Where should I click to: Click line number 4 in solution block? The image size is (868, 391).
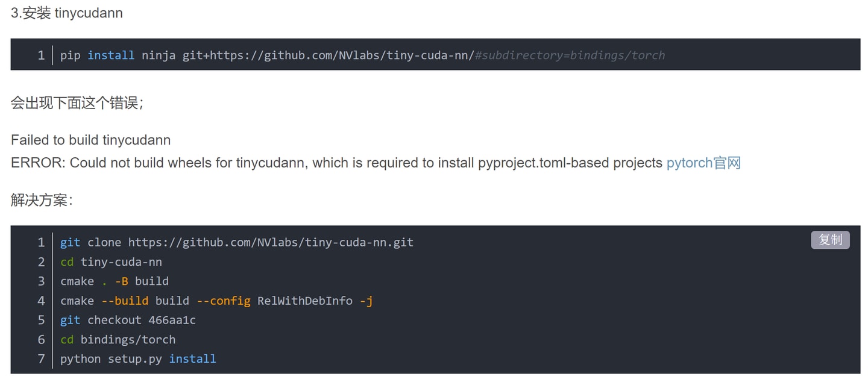(x=41, y=300)
